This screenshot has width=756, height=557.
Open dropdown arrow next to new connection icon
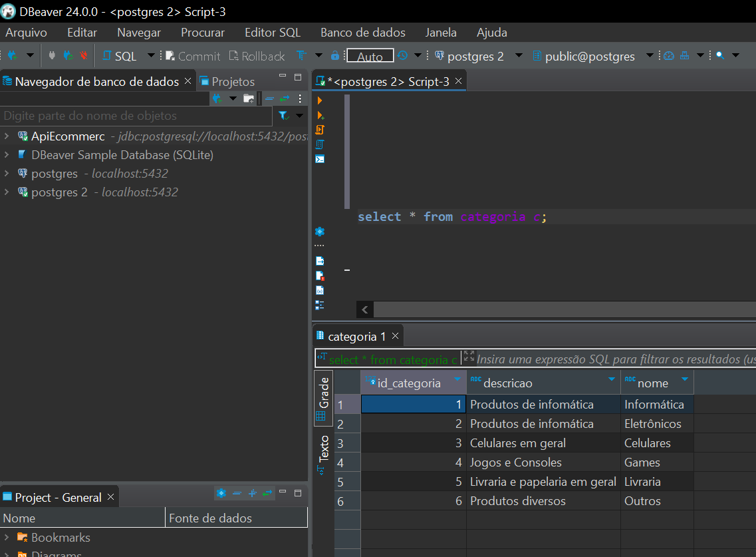pos(30,55)
